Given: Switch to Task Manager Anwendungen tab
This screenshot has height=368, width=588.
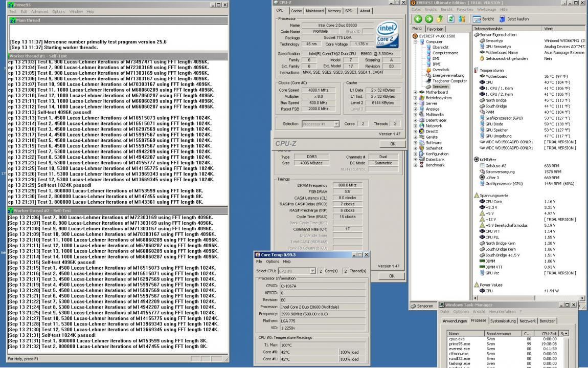Looking at the screenshot, I should tap(455, 321).
